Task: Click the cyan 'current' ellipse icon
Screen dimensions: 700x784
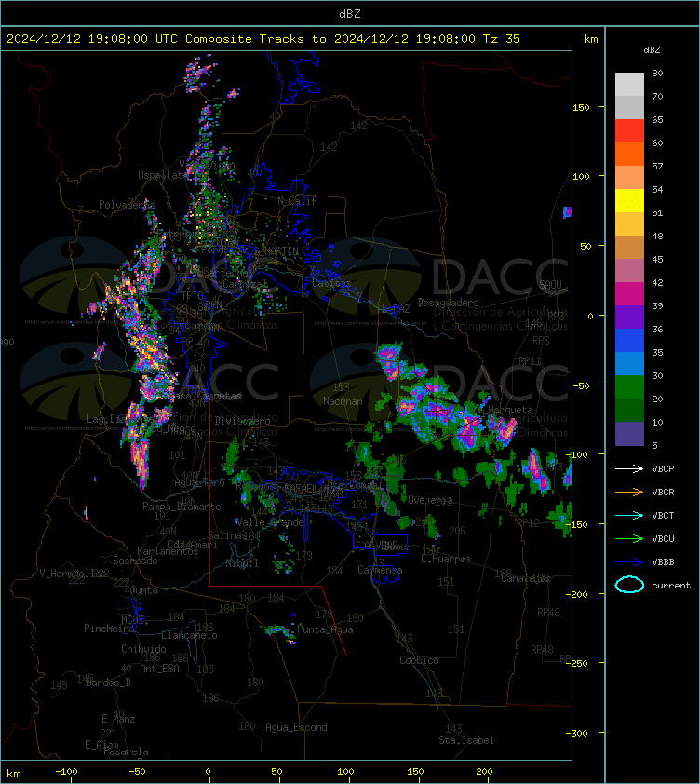Action: [x=629, y=585]
